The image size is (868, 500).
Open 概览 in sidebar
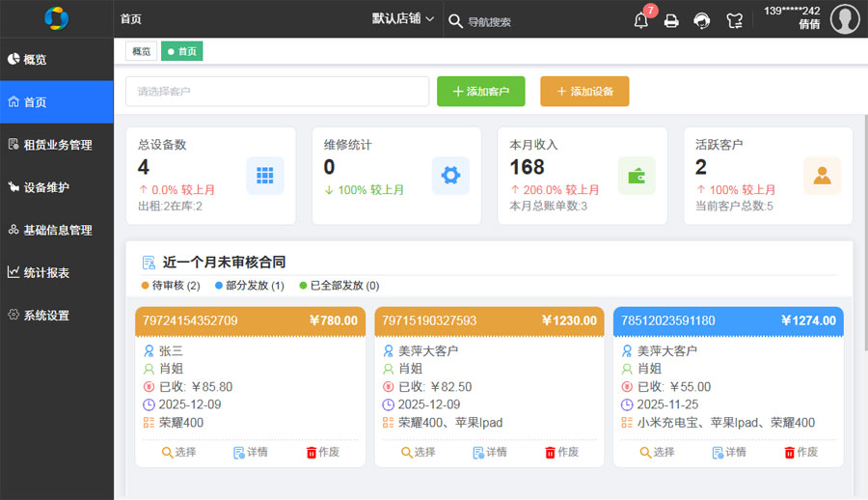(57, 59)
